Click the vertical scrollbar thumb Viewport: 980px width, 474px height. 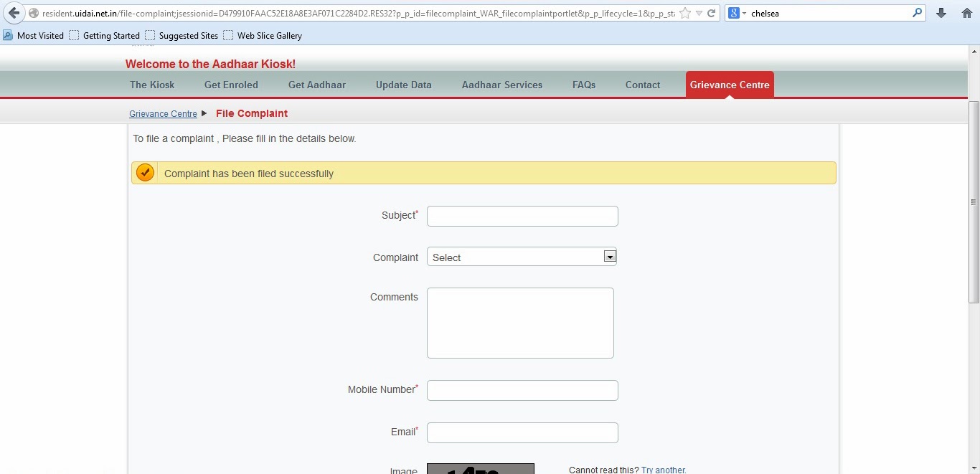(974, 202)
